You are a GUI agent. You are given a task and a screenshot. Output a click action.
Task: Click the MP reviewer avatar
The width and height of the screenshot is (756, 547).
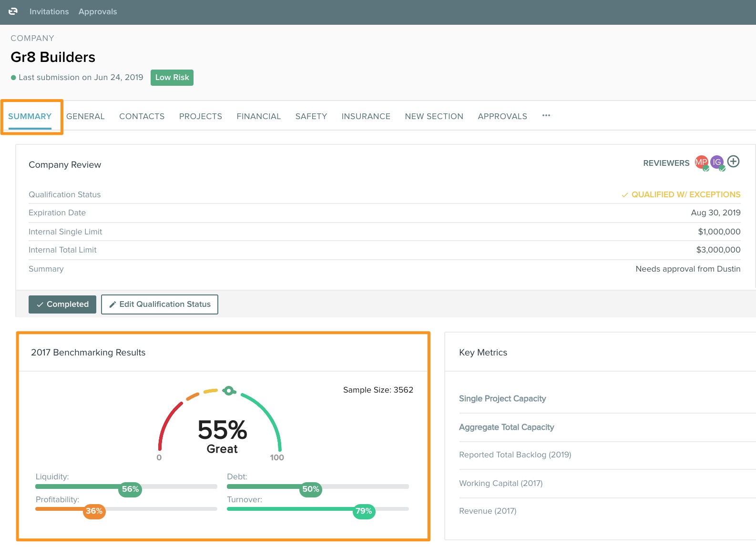(701, 162)
